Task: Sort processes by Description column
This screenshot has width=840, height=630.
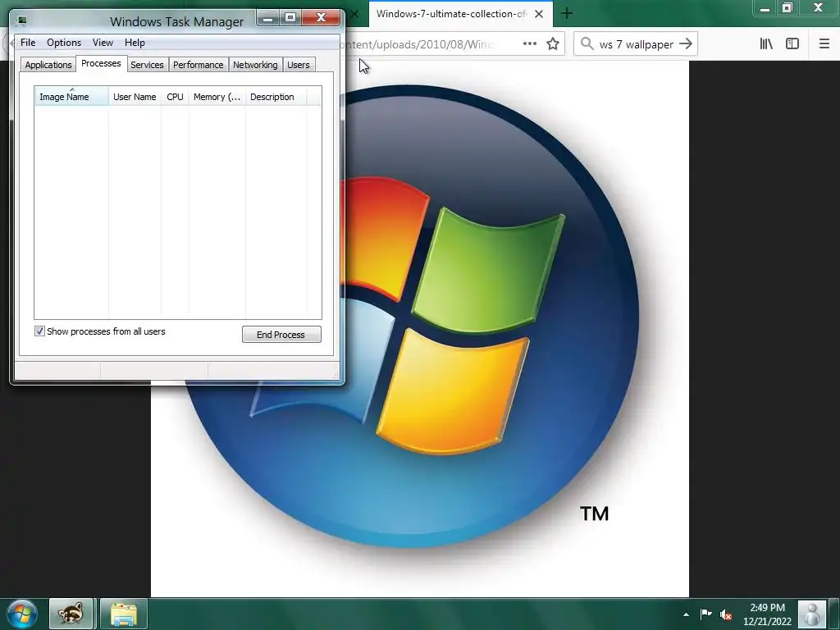Action: pyautogui.click(x=276, y=97)
